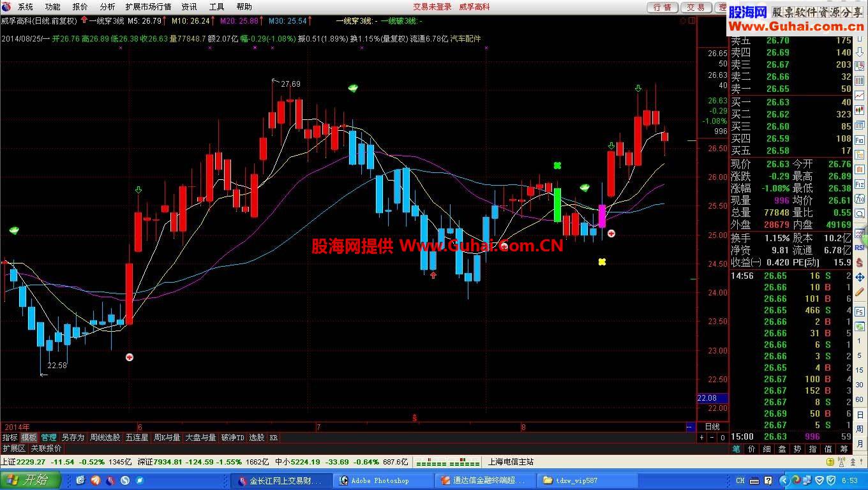
Task: Select the 60 minute period in sidebar
Action: click(860, 399)
